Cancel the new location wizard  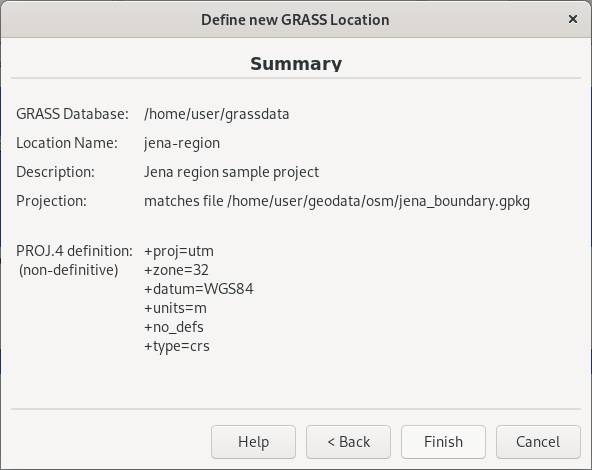(x=538, y=442)
